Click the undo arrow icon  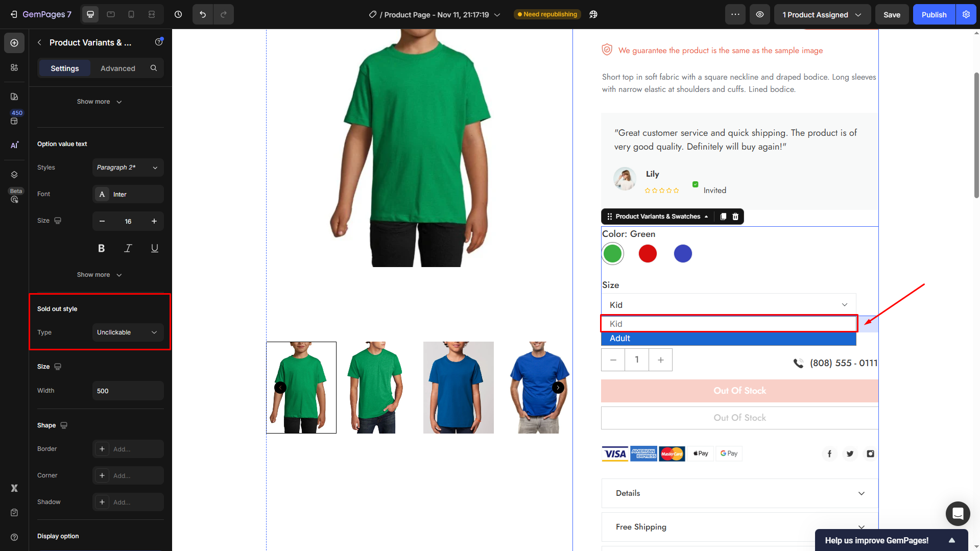203,14
